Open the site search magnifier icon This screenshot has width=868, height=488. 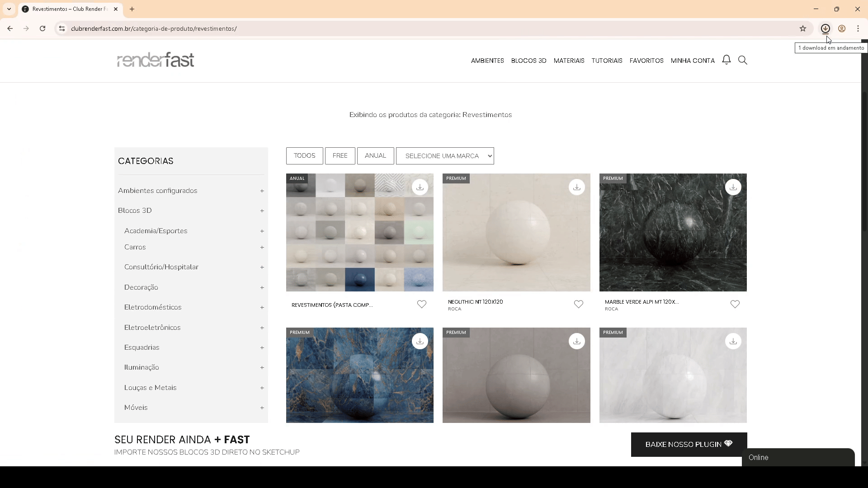point(742,60)
